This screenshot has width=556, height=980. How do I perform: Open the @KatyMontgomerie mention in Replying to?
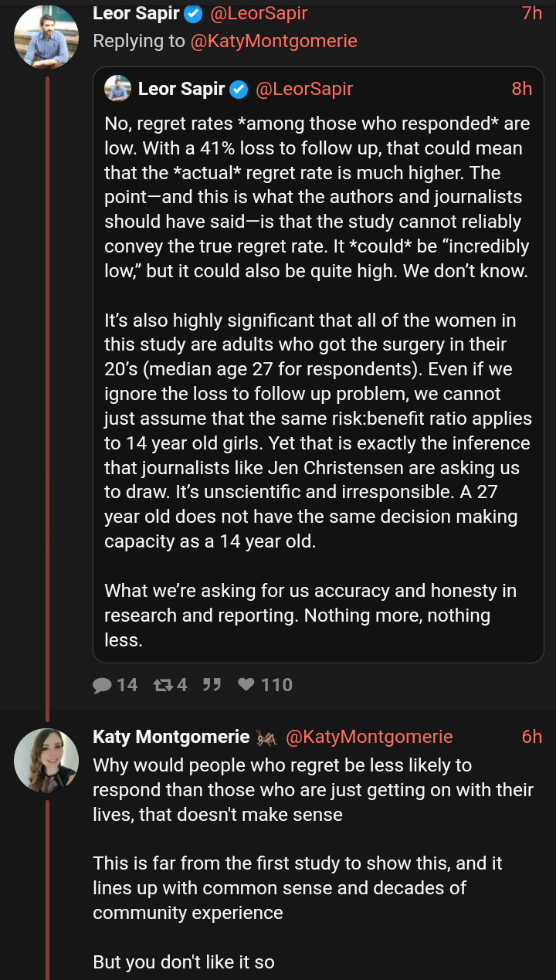coord(274,41)
